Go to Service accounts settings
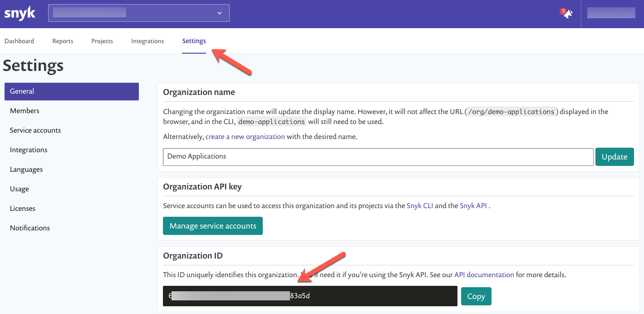 tap(35, 130)
